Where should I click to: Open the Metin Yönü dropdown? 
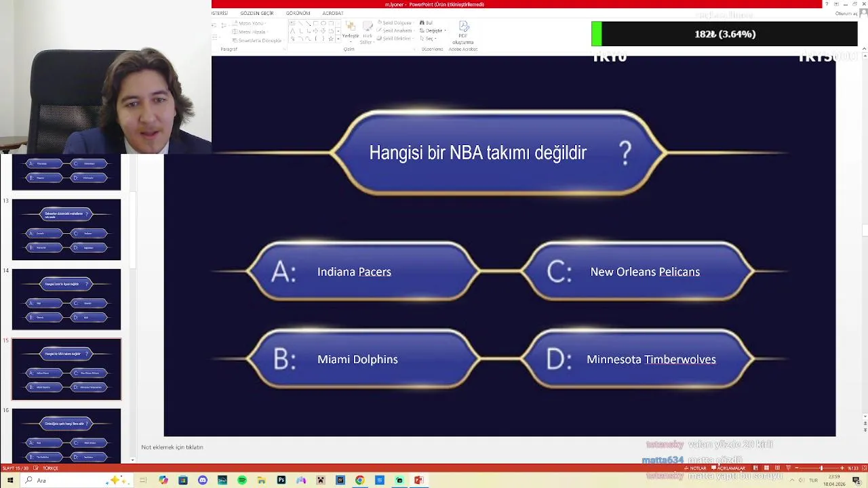[250, 23]
